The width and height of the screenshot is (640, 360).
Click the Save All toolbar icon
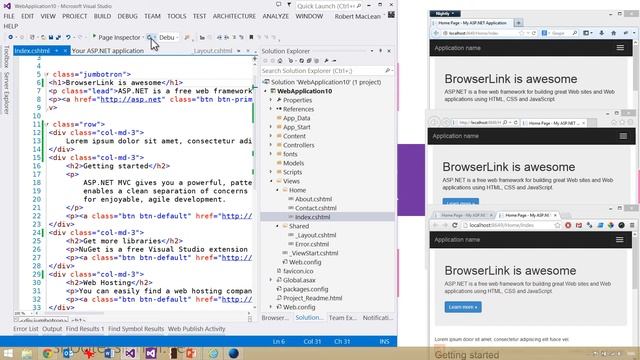(58, 37)
